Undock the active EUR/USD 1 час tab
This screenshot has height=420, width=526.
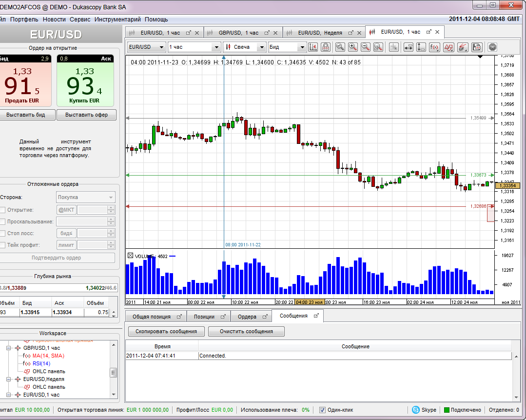click(x=429, y=32)
